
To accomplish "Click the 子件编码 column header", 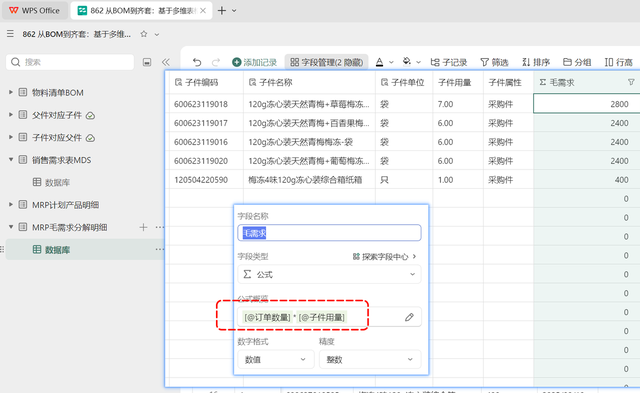I will tap(207, 82).
